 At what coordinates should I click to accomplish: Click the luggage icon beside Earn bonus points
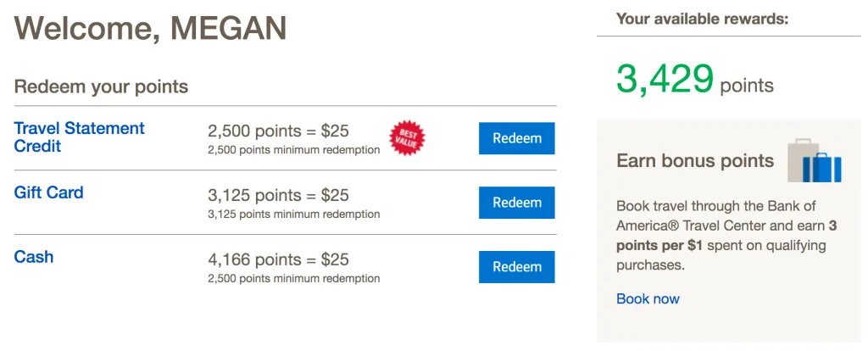[x=815, y=161]
